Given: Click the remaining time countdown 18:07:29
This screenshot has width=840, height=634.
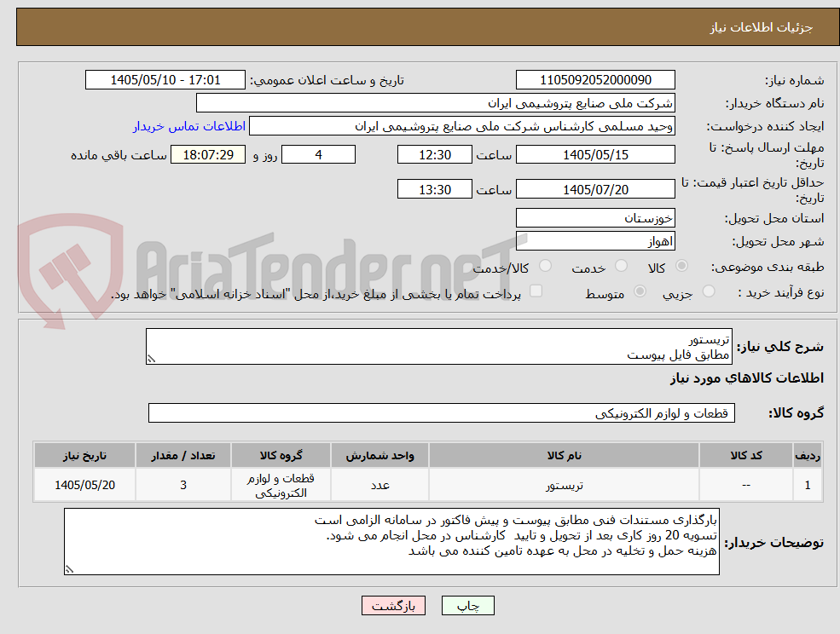Looking at the screenshot, I should (x=208, y=155).
